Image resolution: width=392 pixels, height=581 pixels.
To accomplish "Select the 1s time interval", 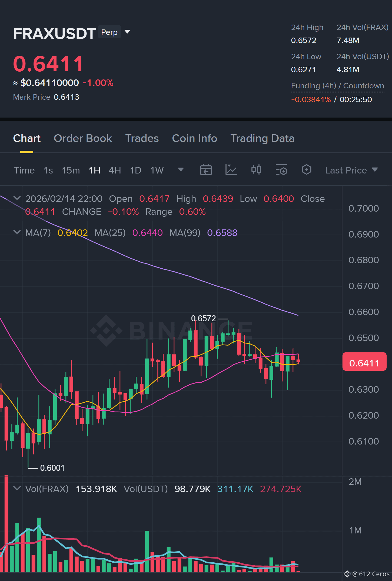I will (48, 170).
